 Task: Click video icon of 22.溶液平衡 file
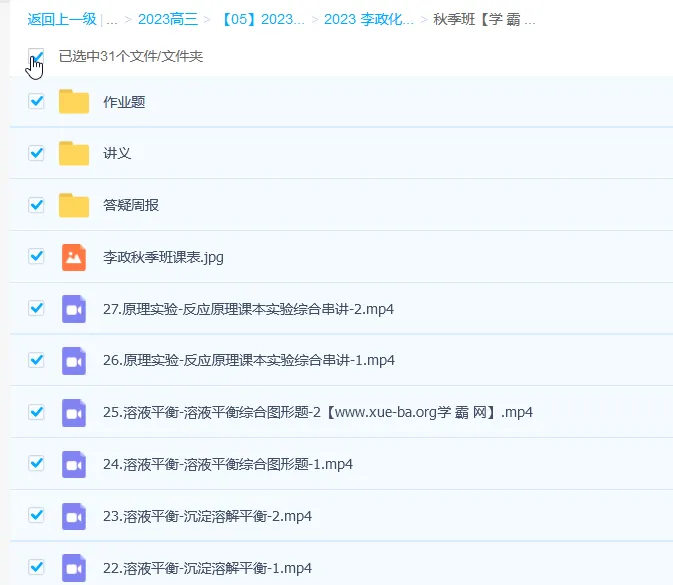click(74, 567)
